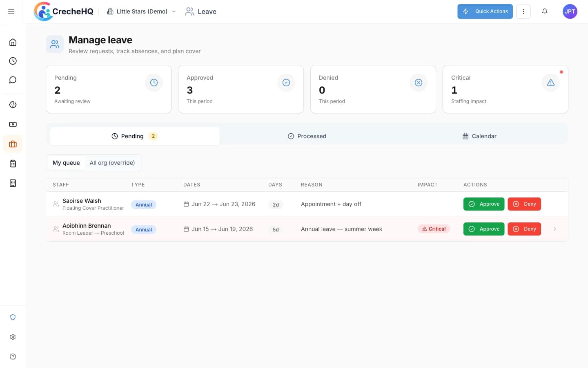Click the 'Jun 22 → Jun 23, 2026' dates
Image resolution: width=588 pixels, height=368 pixels.
point(223,204)
